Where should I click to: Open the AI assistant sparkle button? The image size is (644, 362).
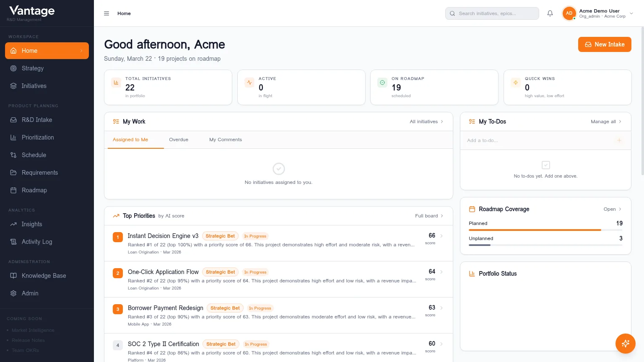click(x=626, y=344)
